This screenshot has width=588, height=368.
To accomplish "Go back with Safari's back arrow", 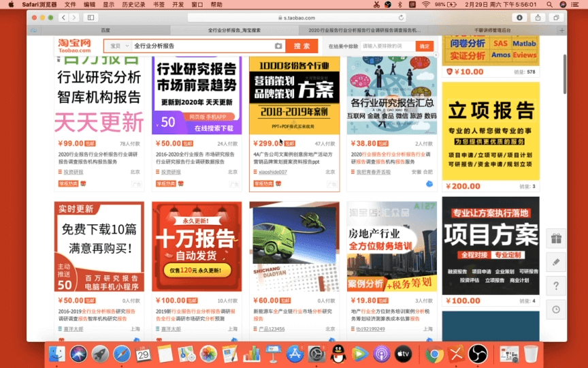I will [x=63, y=18].
